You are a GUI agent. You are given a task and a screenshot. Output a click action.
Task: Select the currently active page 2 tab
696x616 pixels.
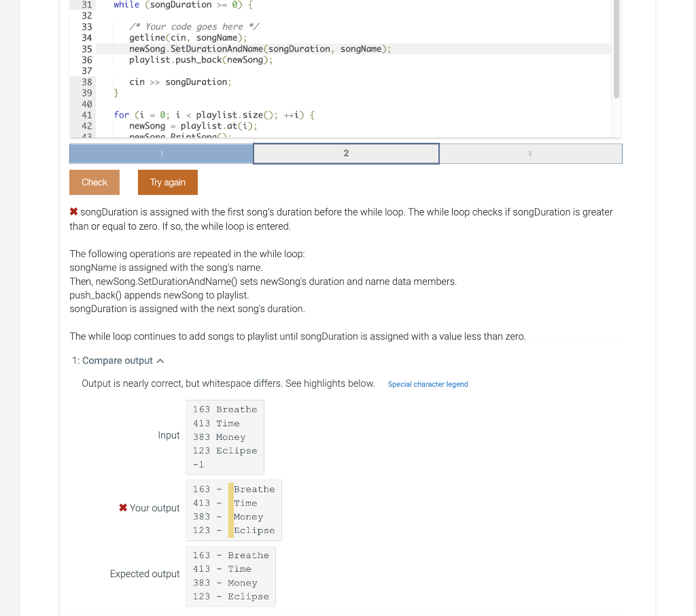(346, 153)
